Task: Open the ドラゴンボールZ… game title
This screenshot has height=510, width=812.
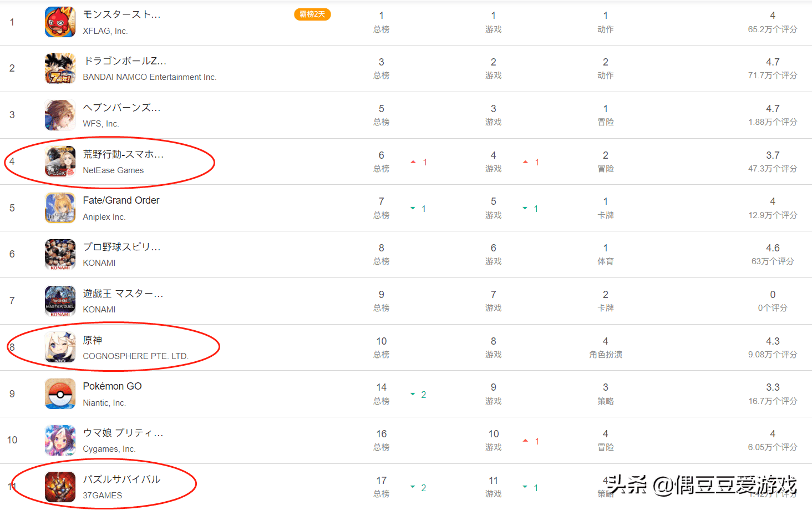Action: click(124, 61)
